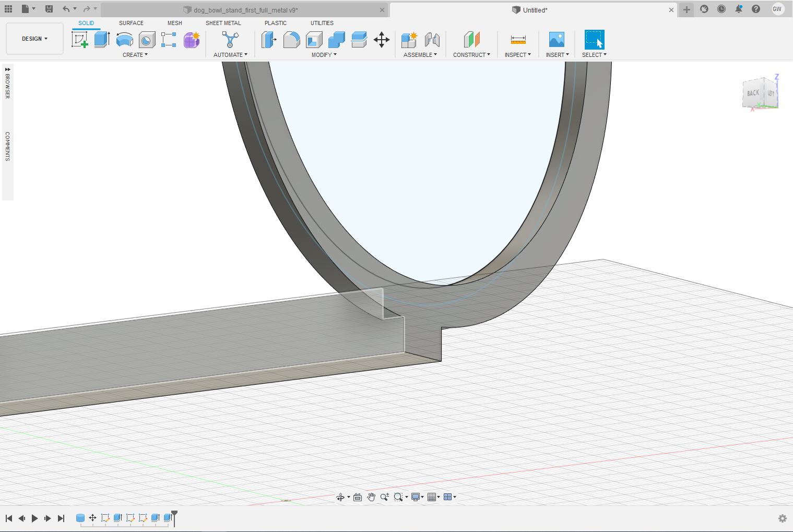Pick the Fillet tool in Modify
The height and width of the screenshot is (532, 793).
click(x=291, y=40)
